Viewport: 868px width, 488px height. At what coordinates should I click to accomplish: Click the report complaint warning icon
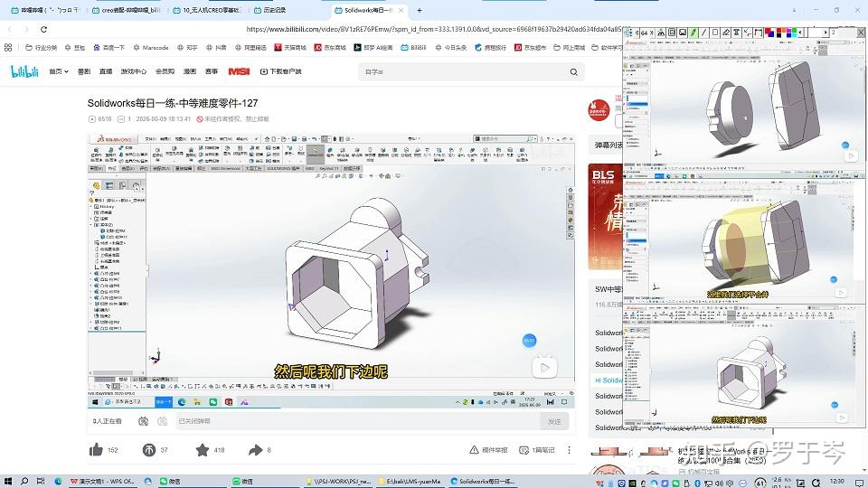pos(474,450)
